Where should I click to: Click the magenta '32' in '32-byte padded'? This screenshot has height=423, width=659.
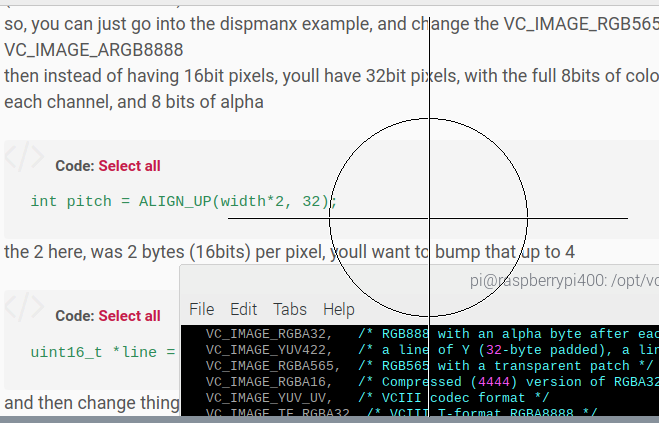494,350
